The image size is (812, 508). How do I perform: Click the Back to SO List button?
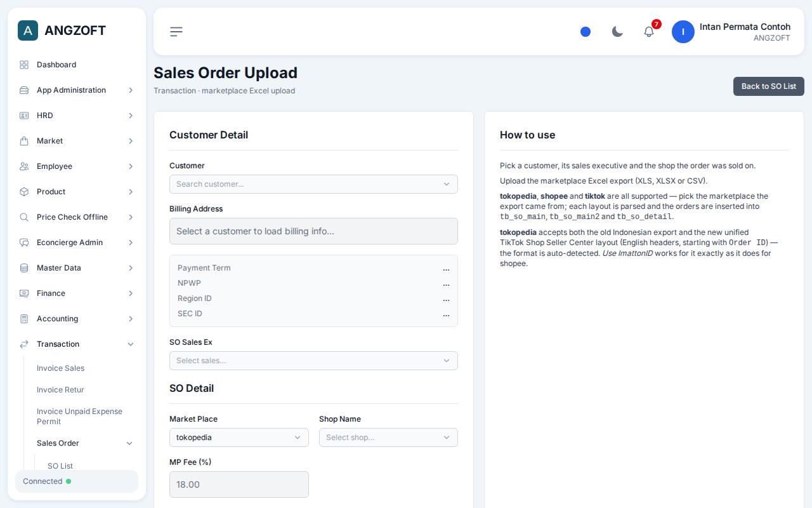(x=769, y=86)
